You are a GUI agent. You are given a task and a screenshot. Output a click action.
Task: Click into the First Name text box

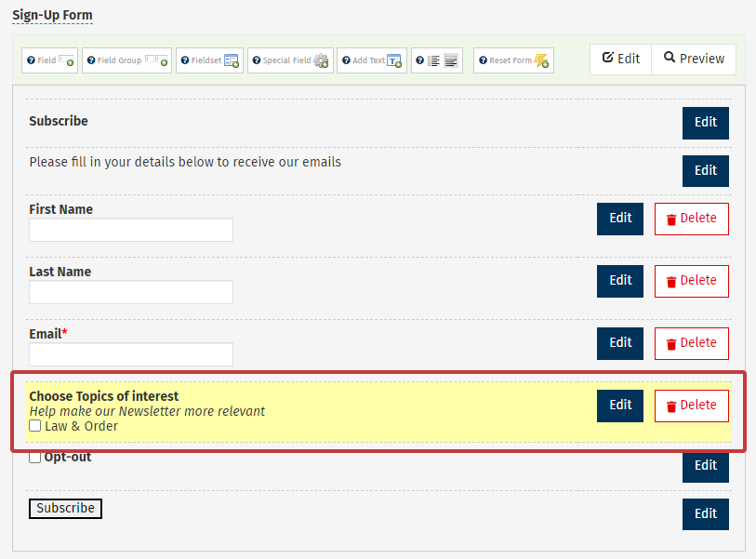tap(130, 230)
